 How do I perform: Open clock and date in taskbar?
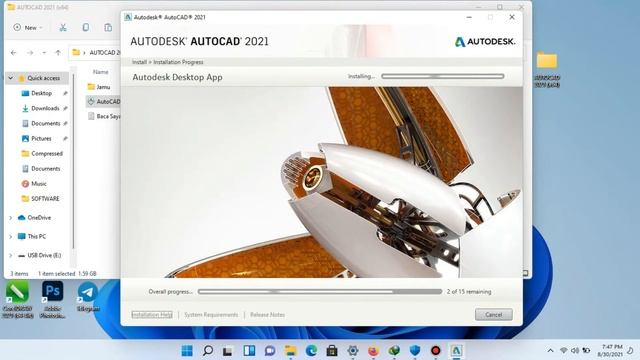[x=610, y=351]
